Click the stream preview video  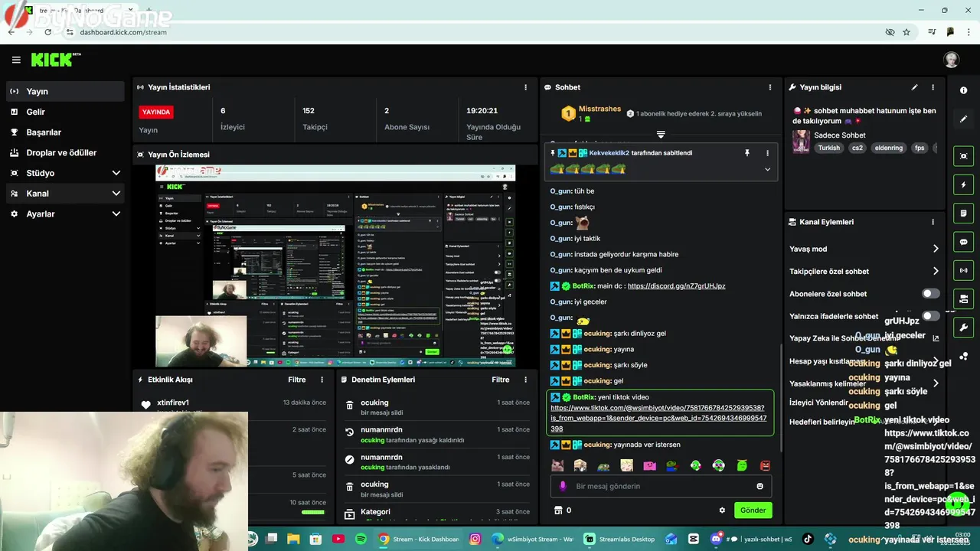pyautogui.click(x=335, y=266)
